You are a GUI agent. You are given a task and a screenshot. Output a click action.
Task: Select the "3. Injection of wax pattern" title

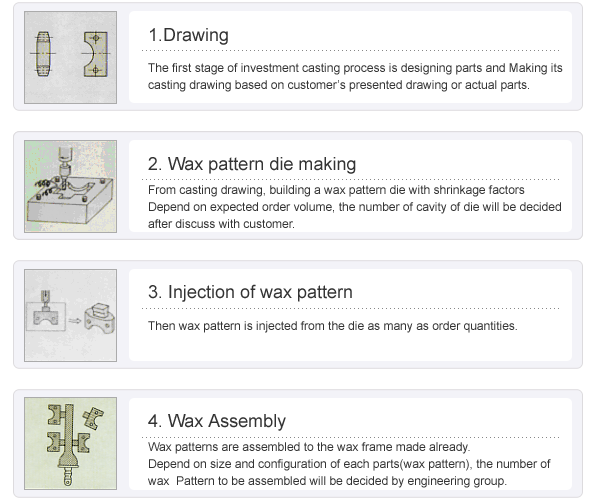(250, 292)
